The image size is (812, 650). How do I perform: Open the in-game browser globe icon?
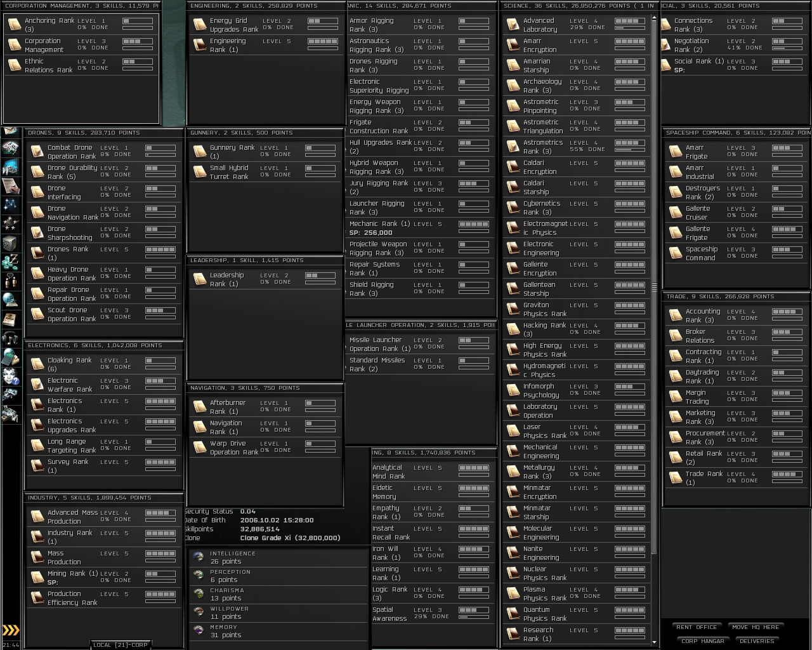[10, 299]
